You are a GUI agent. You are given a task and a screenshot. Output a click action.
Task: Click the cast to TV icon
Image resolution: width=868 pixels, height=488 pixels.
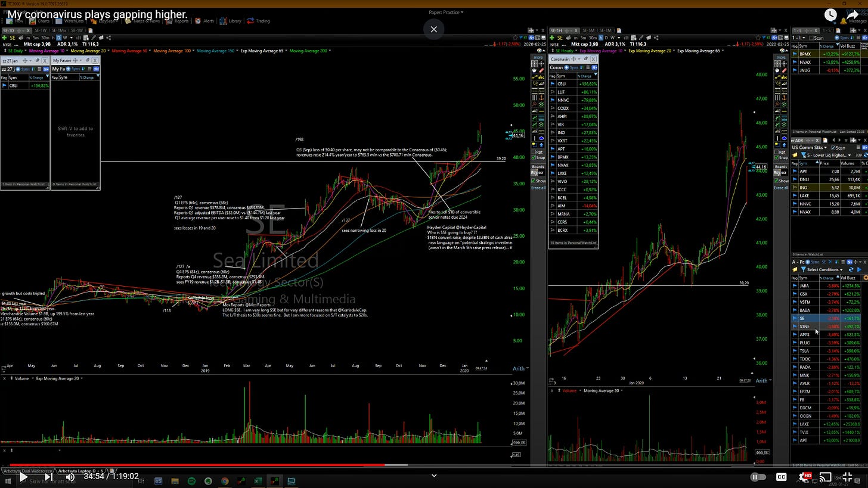[x=826, y=477]
